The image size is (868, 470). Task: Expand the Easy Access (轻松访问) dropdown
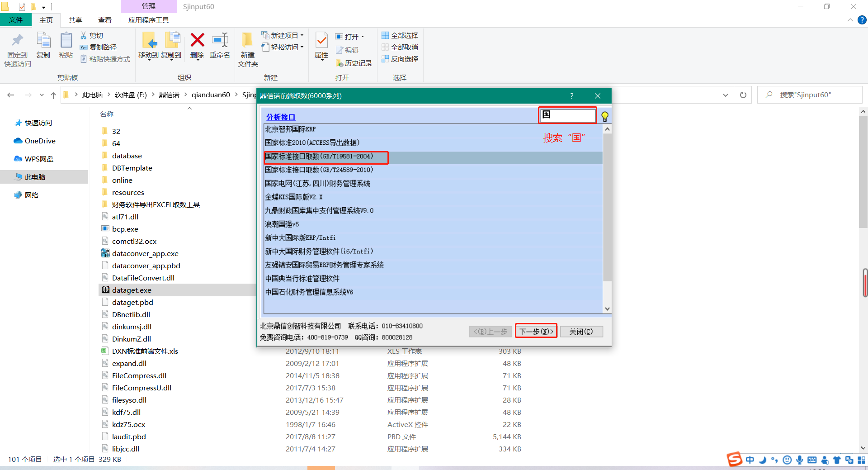click(x=302, y=47)
